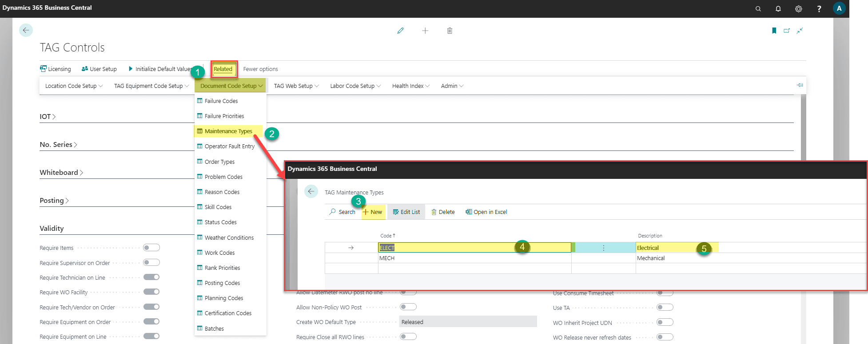The height and width of the screenshot is (344, 868).
Task: Run Initialize Default Values action
Action: 160,69
